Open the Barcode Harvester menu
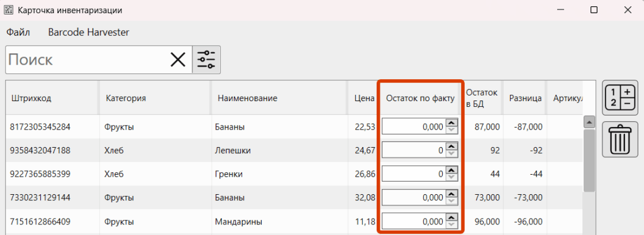 (x=89, y=32)
